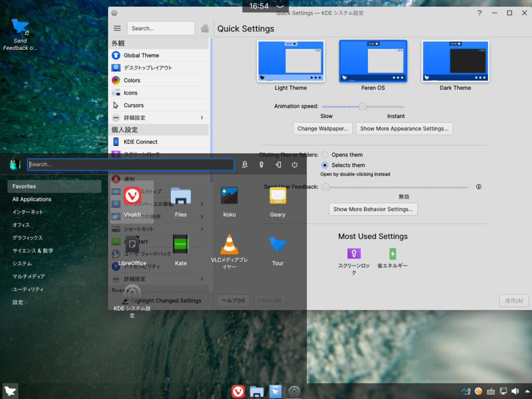532x399 pixels.
Task: Select the "Opens them" radio button
Action: pos(325,155)
